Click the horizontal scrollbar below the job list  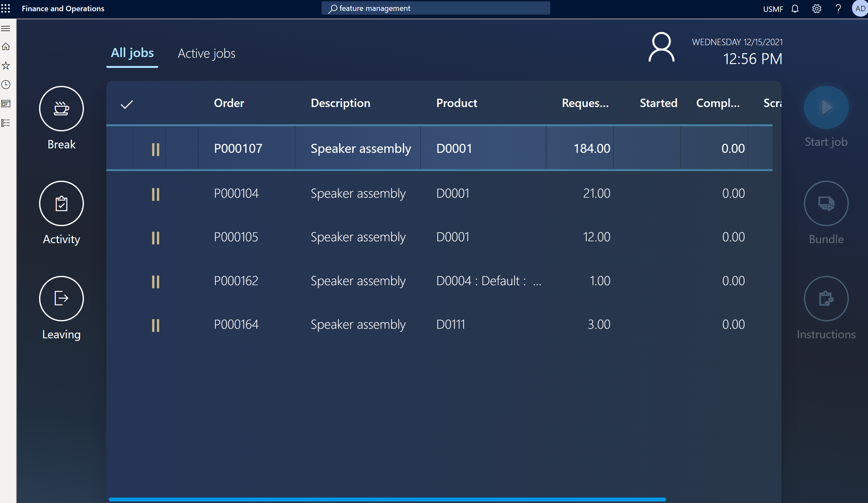[x=387, y=499]
